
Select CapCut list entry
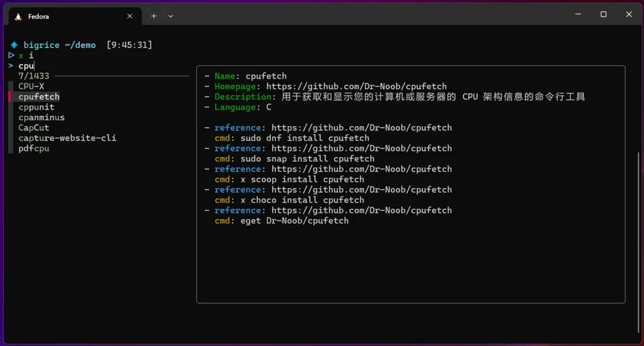pos(33,128)
